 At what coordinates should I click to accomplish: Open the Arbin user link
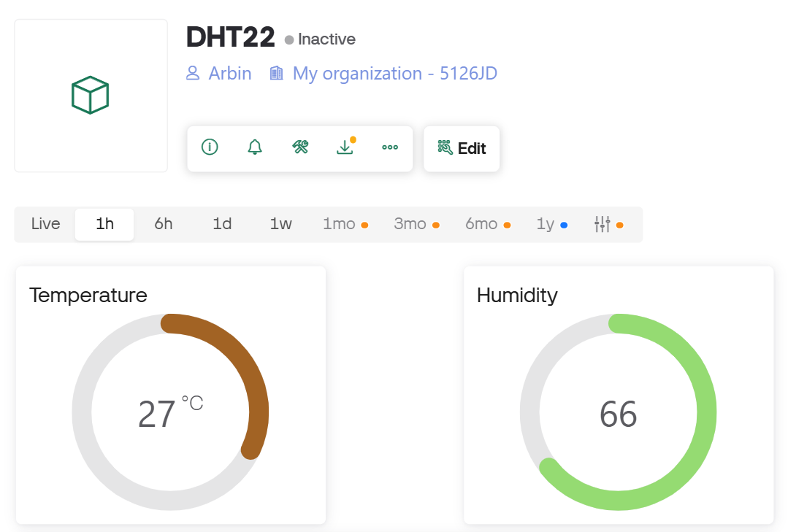pyautogui.click(x=230, y=73)
